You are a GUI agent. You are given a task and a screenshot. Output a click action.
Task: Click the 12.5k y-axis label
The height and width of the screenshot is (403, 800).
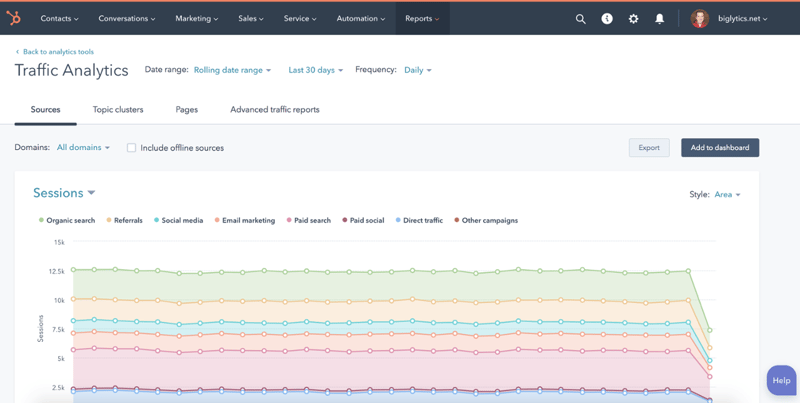click(57, 271)
